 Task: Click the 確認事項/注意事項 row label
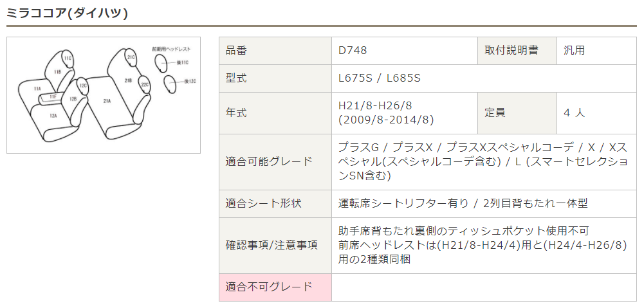pyautogui.click(x=271, y=246)
